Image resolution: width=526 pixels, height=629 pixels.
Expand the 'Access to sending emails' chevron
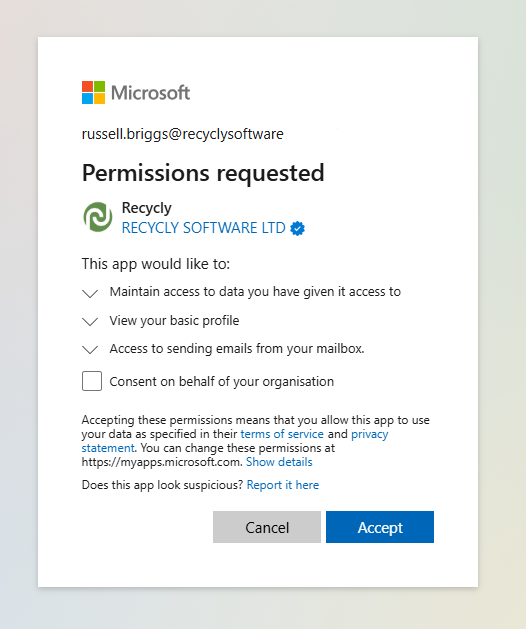point(90,349)
